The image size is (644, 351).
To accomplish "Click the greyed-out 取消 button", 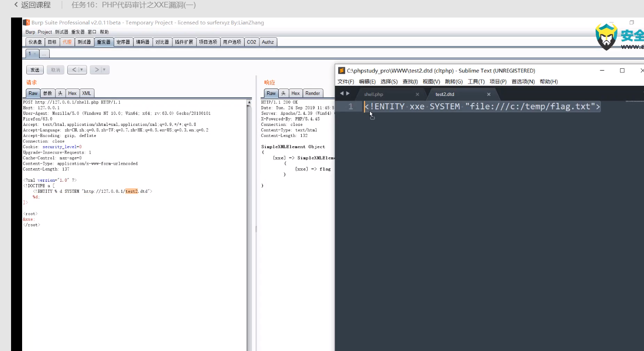I will pos(56,70).
